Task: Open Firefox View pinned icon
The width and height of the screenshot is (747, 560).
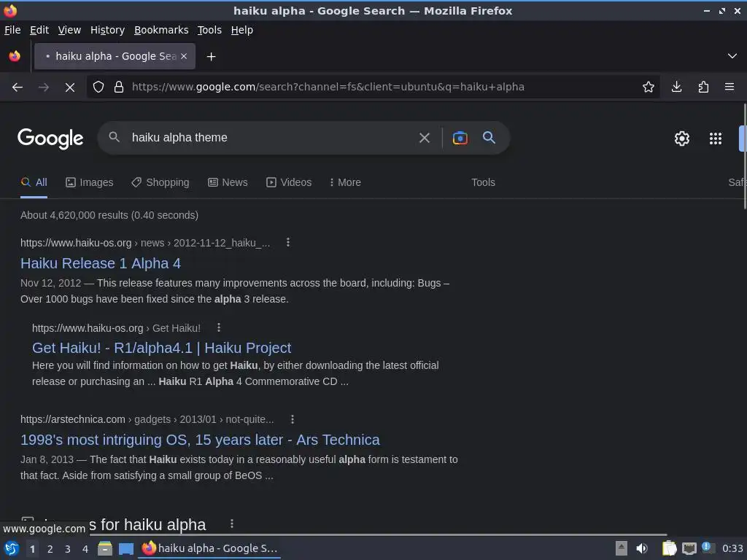Action: [15, 56]
